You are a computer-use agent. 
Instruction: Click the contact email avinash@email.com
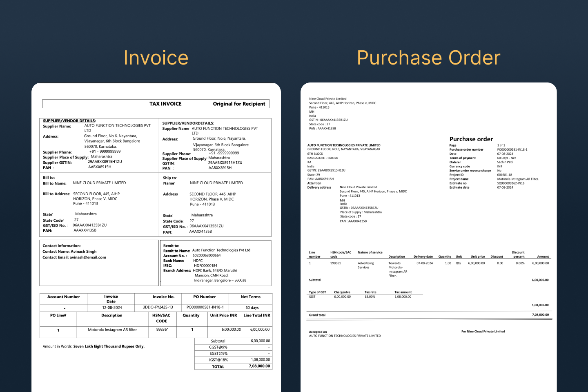88,257
